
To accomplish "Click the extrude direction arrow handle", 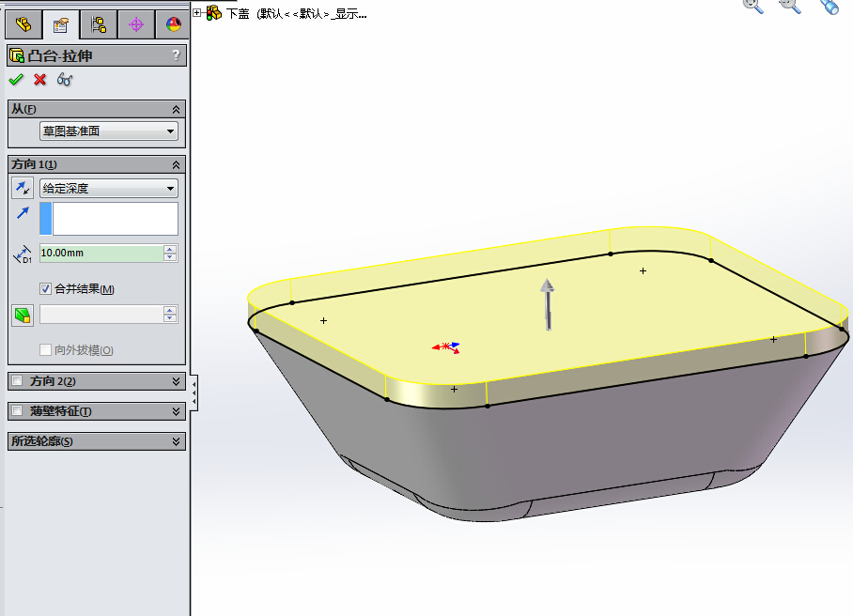I will point(548,304).
